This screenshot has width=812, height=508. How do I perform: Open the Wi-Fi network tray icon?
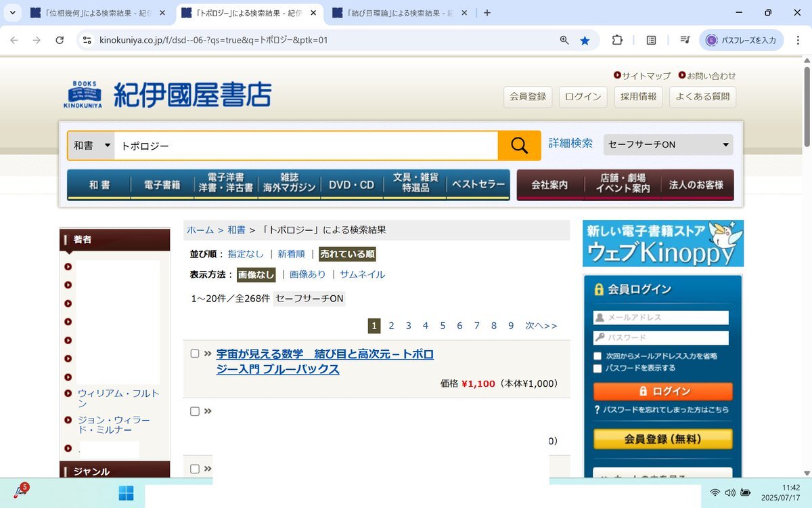(715, 492)
